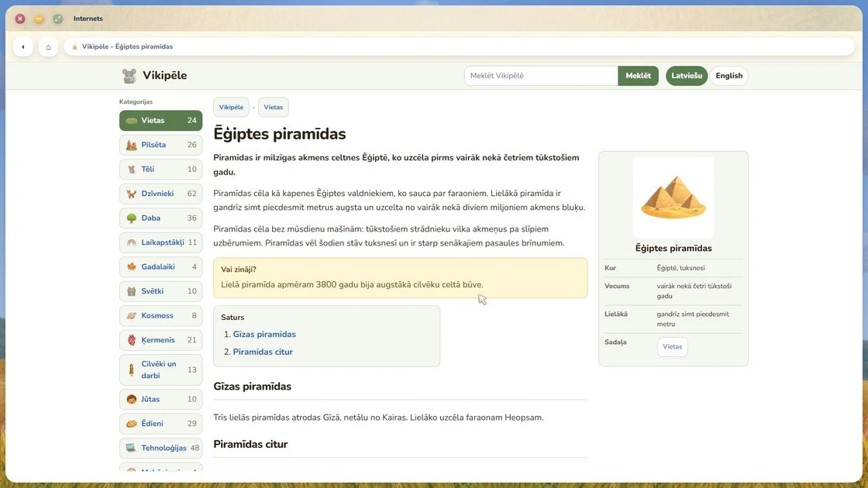Click the Meklēt search button
Image resolution: width=868 pixels, height=488 pixels.
(x=639, y=76)
